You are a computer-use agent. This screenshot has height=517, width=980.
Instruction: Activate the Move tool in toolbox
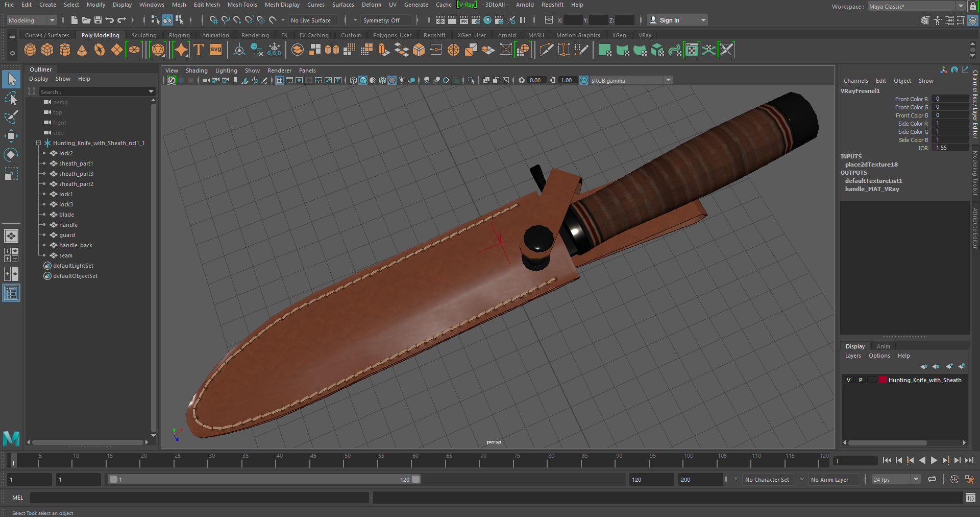(11, 136)
